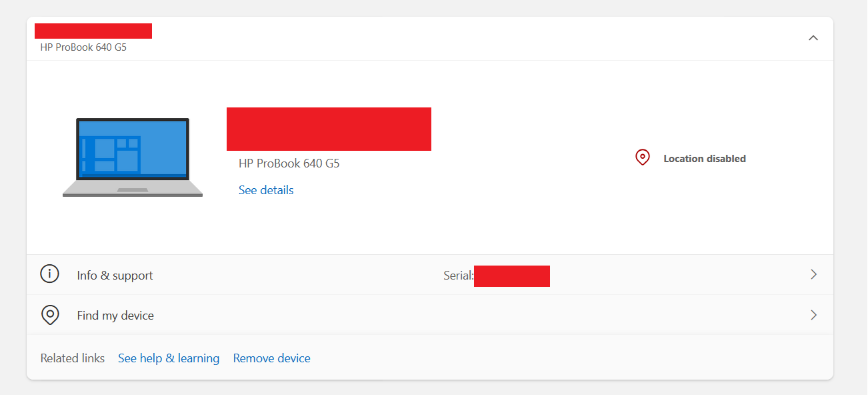Select the Info & support row label
This screenshot has width=868, height=395.
[x=115, y=274]
